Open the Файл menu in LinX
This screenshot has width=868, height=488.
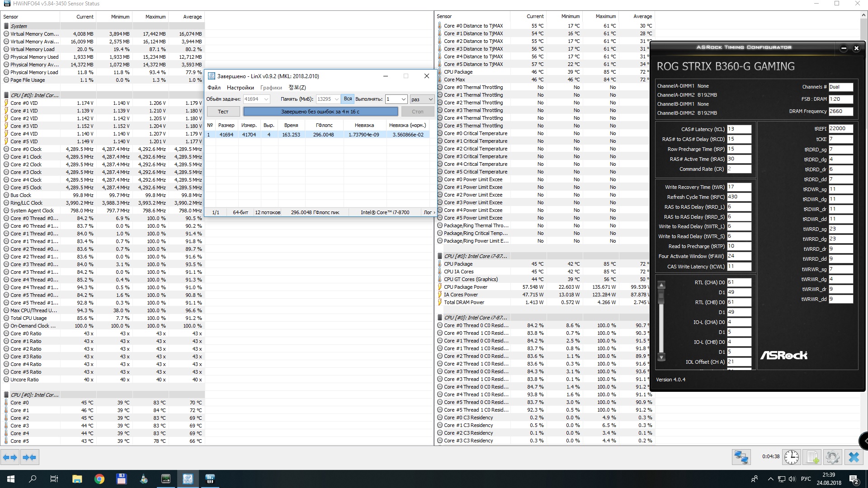pos(214,88)
